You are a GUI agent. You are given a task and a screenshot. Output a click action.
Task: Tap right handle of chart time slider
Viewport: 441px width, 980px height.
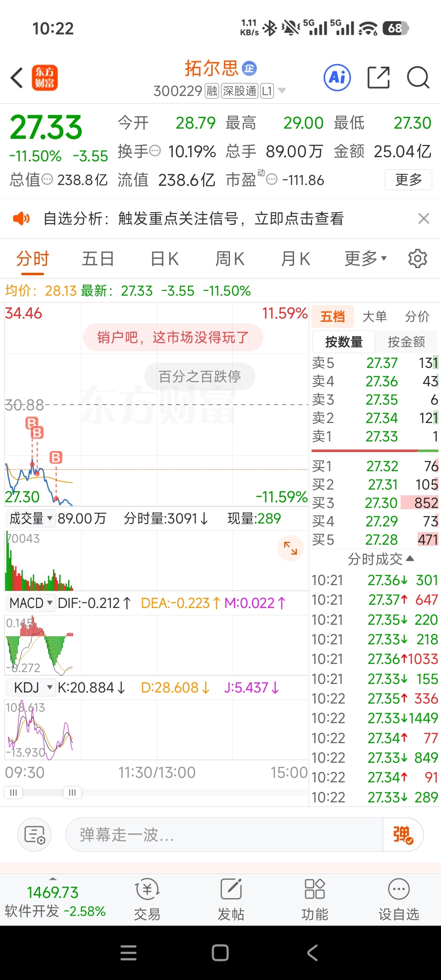click(72, 793)
